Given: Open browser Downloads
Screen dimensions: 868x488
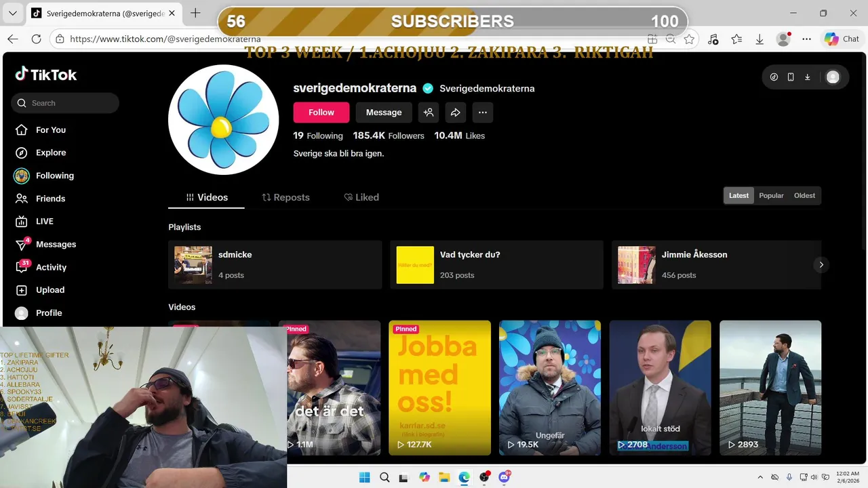Looking at the screenshot, I should click(x=760, y=39).
